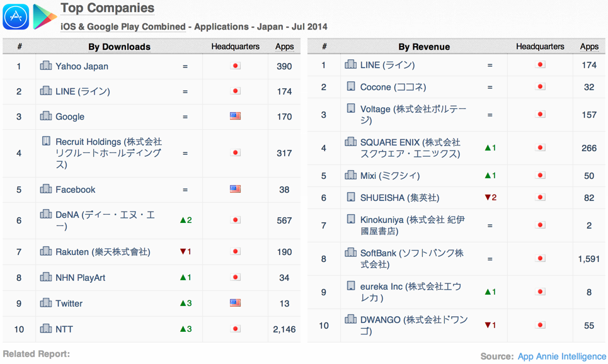Click the building icon beside Kinokuniya
This screenshot has height=364, width=608.
(351, 219)
